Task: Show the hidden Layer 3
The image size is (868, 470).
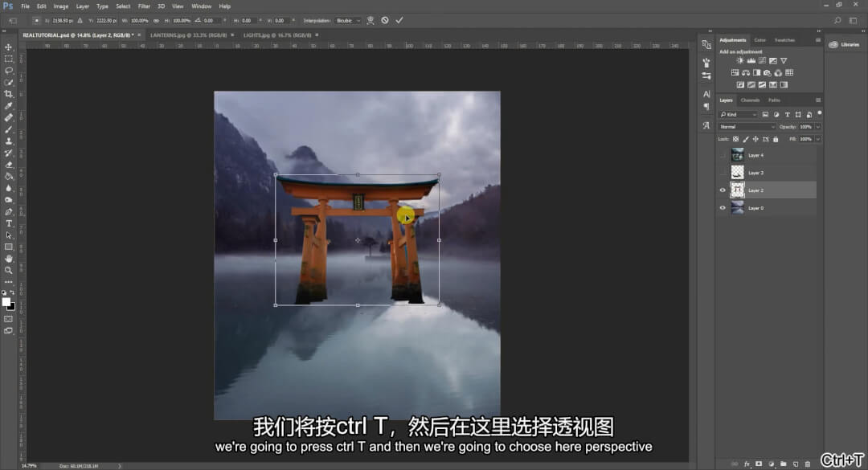Action: click(x=723, y=173)
